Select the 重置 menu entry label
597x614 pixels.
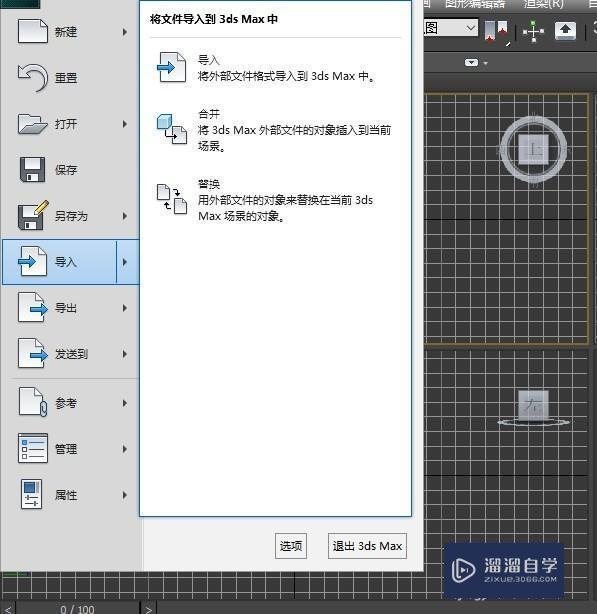point(66,78)
